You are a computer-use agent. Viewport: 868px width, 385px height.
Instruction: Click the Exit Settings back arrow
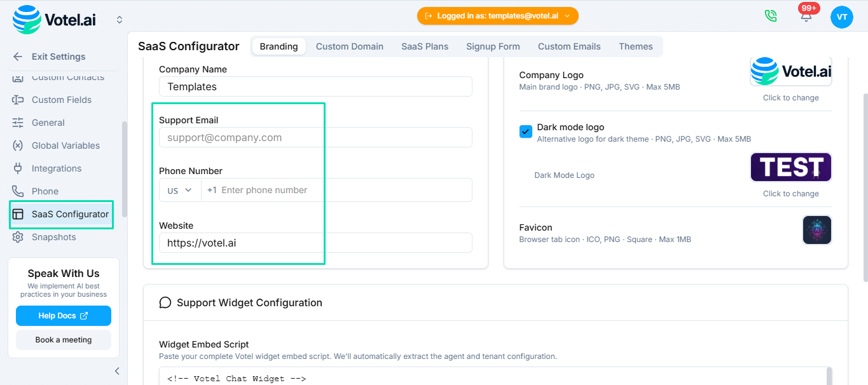tap(18, 57)
